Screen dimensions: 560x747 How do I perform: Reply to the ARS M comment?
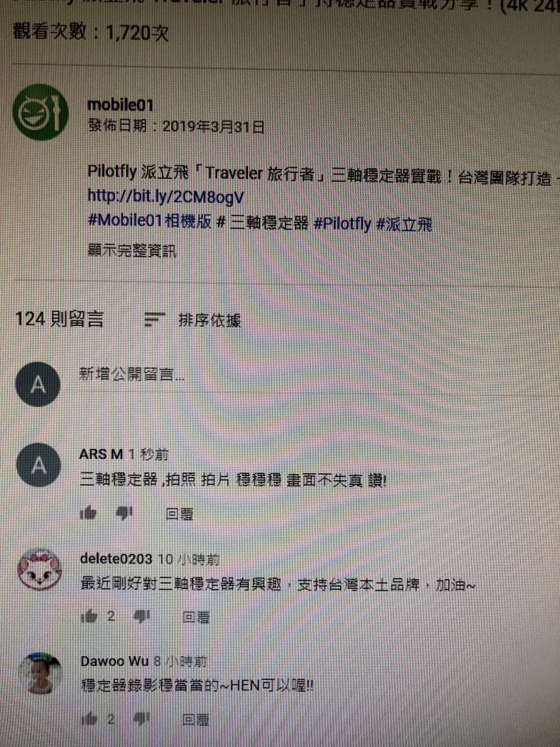[x=179, y=514]
